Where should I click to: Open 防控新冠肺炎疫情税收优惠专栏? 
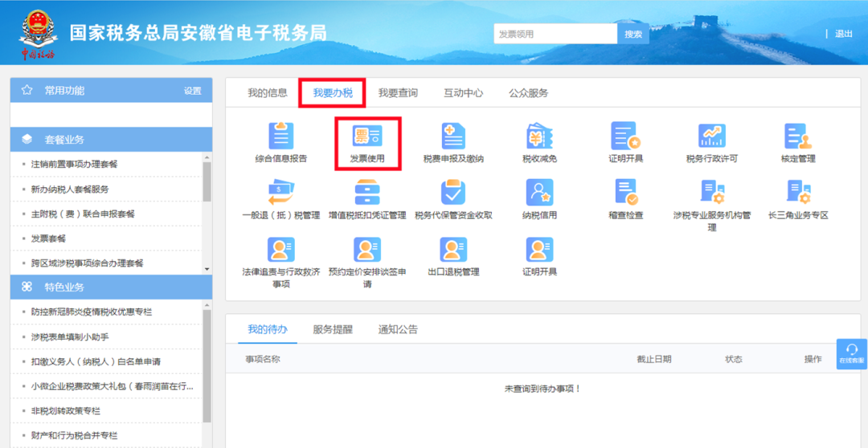click(92, 312)
